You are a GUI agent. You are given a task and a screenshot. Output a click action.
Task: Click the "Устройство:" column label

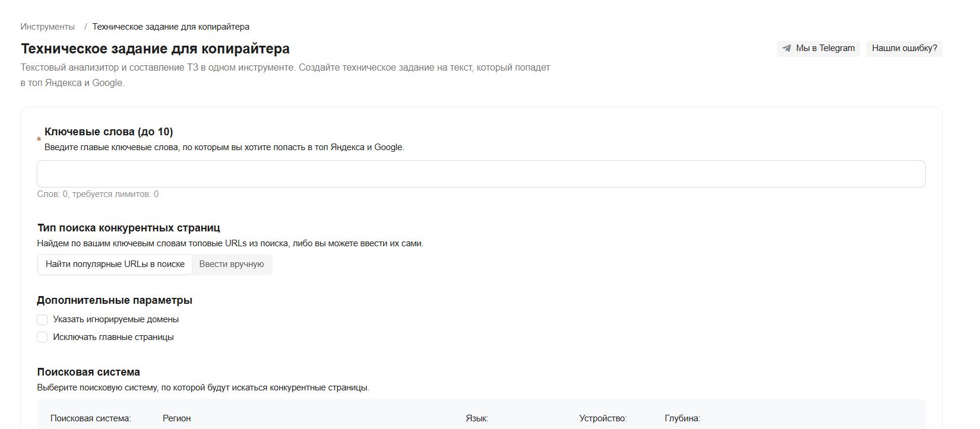[x=603, y=418]
